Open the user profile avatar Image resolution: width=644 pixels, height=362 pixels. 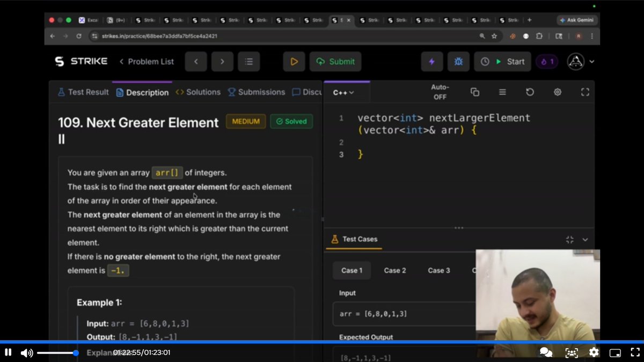click(x=576, y=62)
